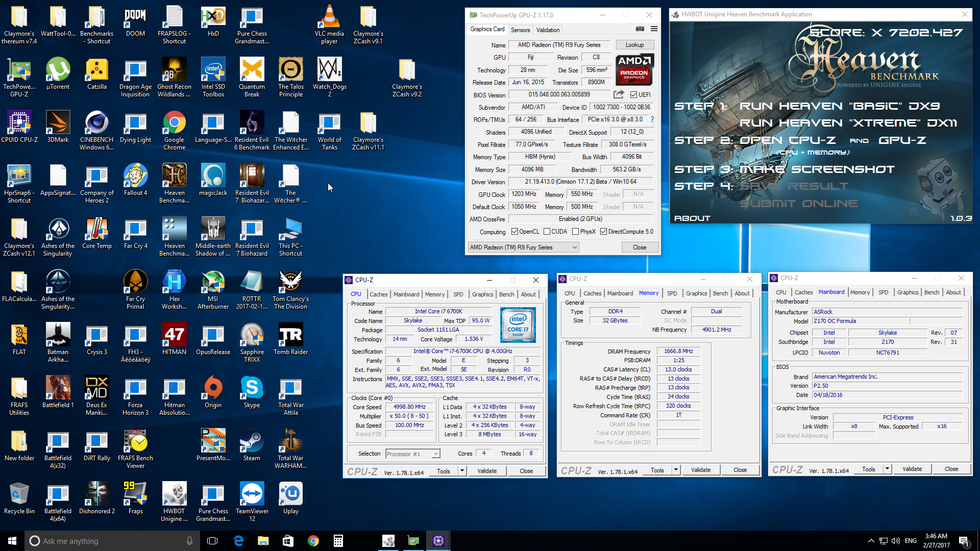Click Tools in the CPU-Z Mainboard window
This screenshot has height=551, width=980.
[868, 469]
